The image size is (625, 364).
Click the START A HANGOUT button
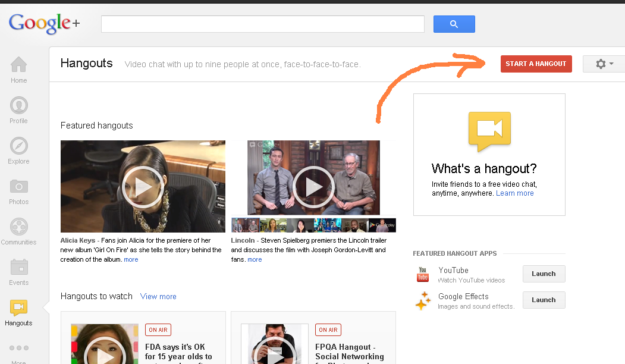point(536,64)
